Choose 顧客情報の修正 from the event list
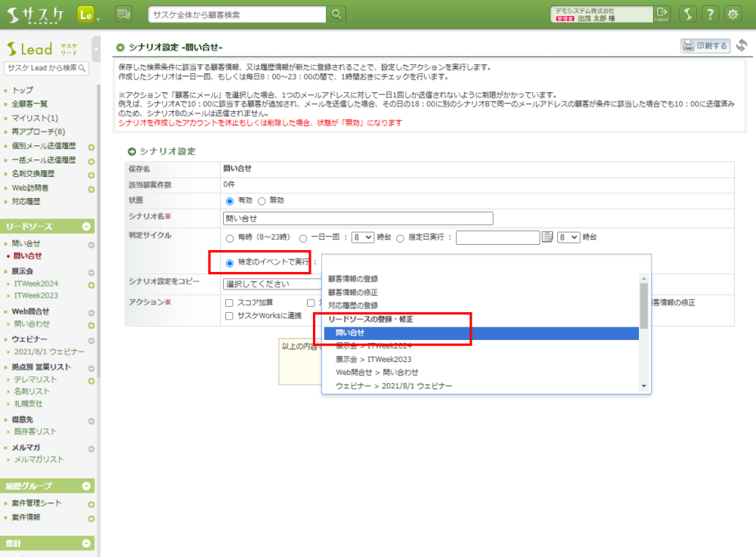 coord(353,292)
